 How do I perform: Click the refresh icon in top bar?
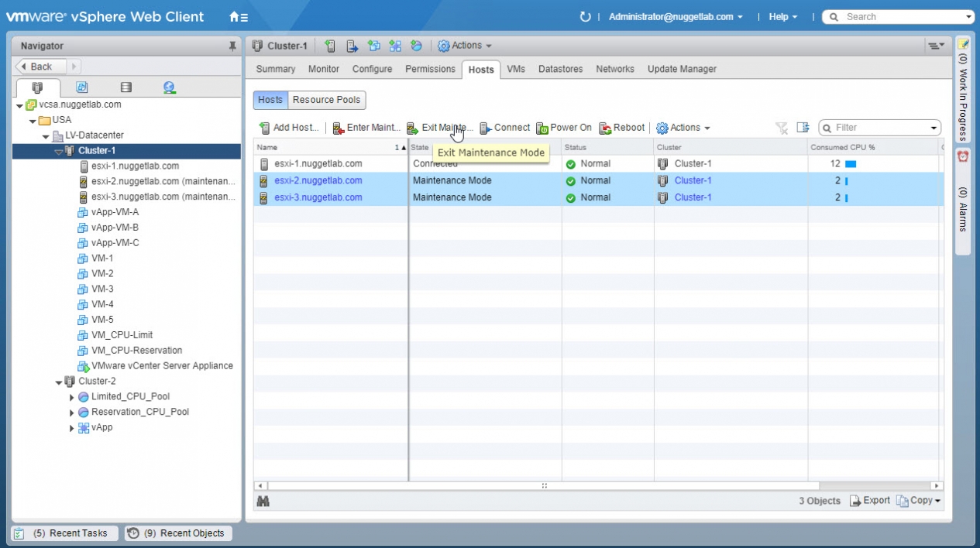coord(585,17)
